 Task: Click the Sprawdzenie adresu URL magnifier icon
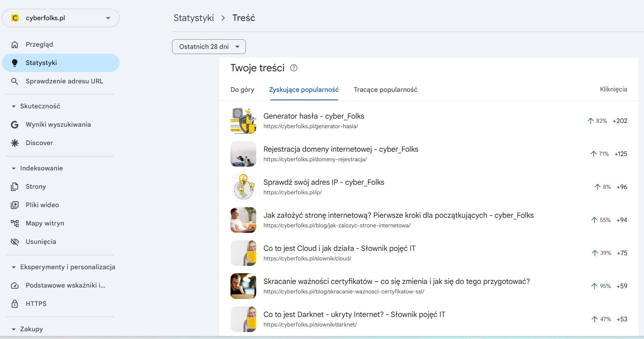tap(15, 81)
